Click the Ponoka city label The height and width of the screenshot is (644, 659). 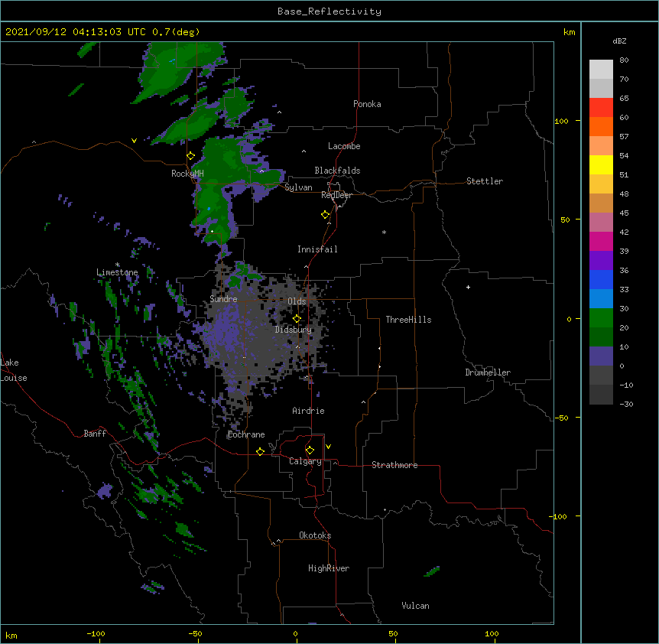[x=367, y=104]
